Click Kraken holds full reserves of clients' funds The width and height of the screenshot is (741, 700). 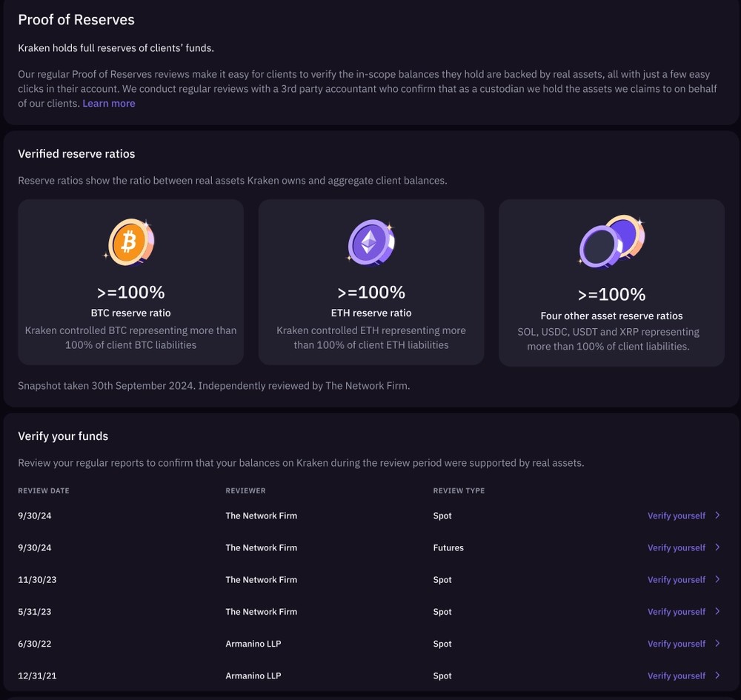[x=116, y=48]
